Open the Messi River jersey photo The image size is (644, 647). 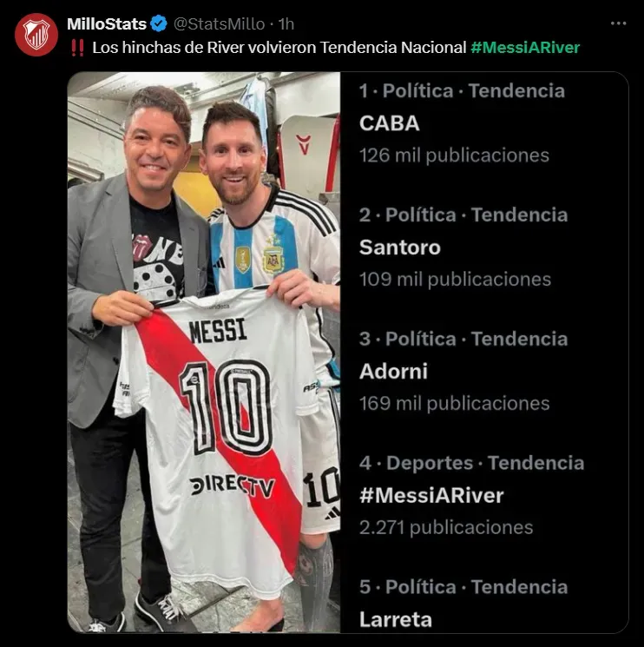(204, 352)
